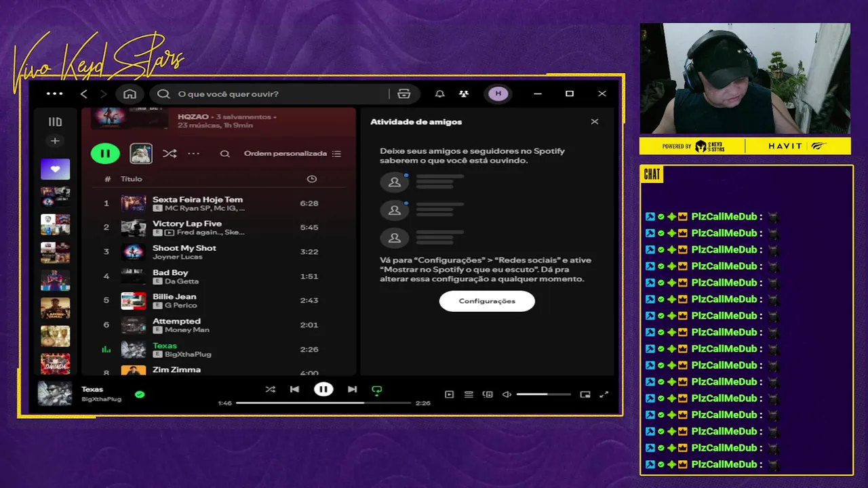Mute with the speaker volume icon
The height and width of the screenshot is (488, 868).
coord(507,394)
